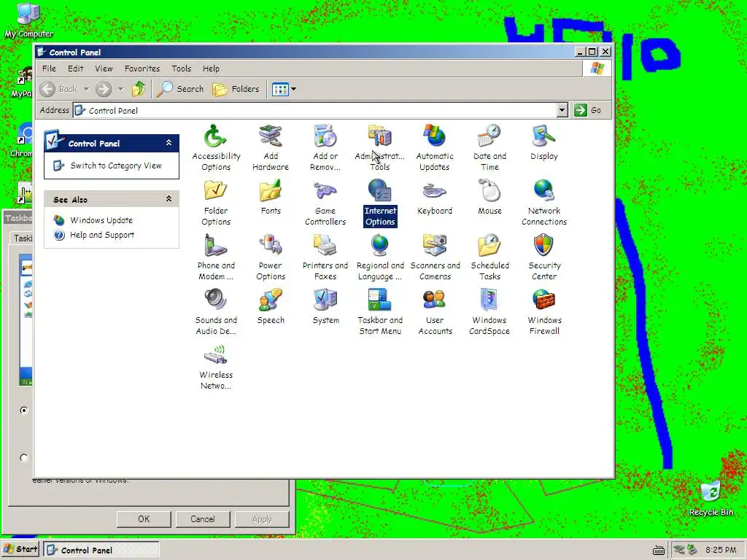Click the Up folder toolbar button
This screenshot has height=560, width=747.
coord(139,89)
